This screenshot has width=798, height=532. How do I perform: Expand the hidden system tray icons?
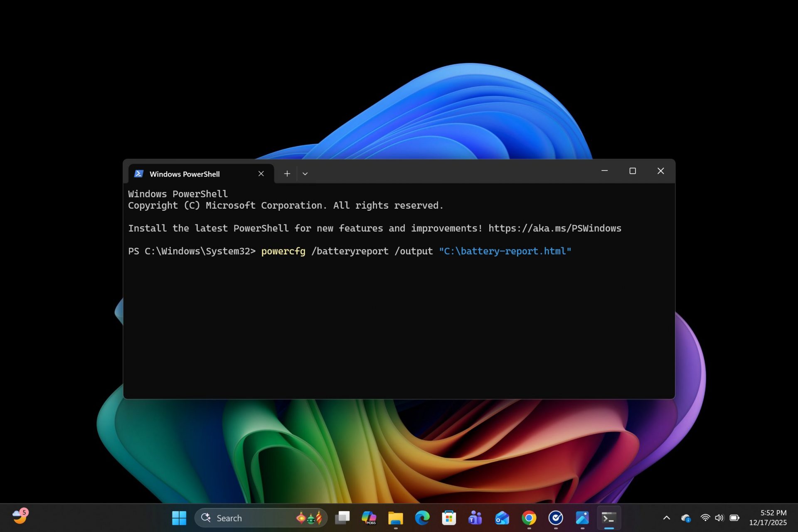(x=666, y=518)
